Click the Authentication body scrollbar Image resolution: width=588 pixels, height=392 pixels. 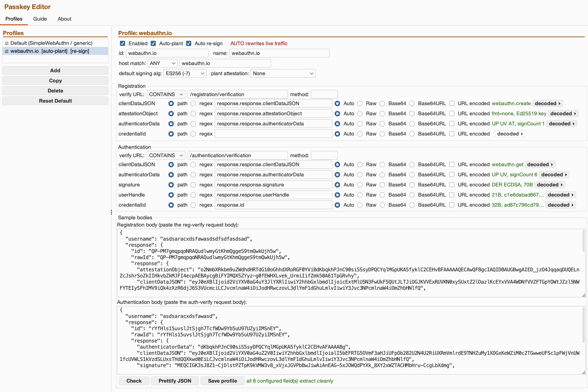pyautogui.click(x=583, y=325)
